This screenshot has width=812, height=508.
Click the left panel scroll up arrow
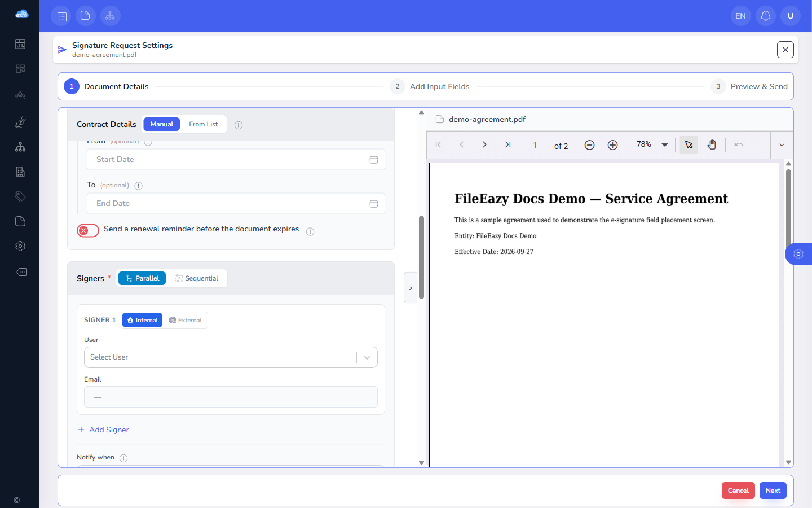(421, 112)
